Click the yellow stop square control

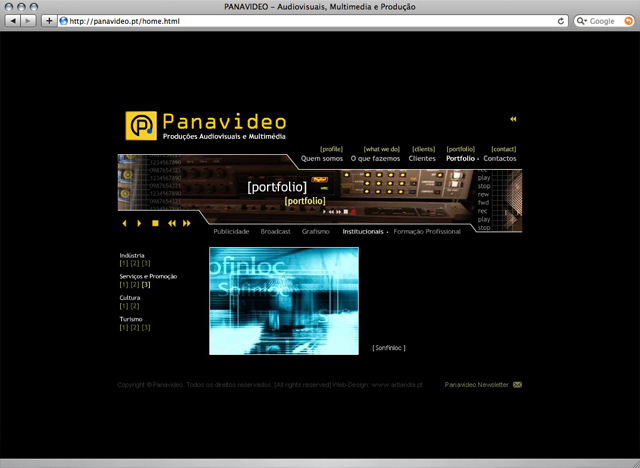pyautogui.click(x=155, y=223)
